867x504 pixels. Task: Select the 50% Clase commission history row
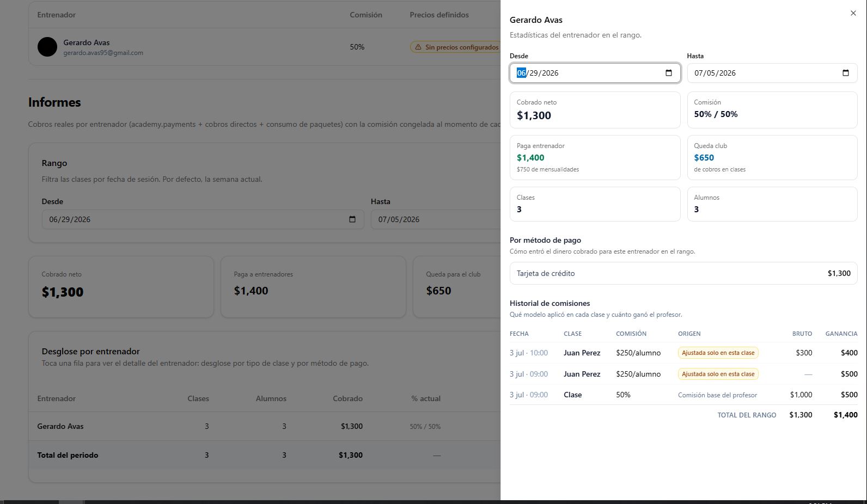click(683, 395)
